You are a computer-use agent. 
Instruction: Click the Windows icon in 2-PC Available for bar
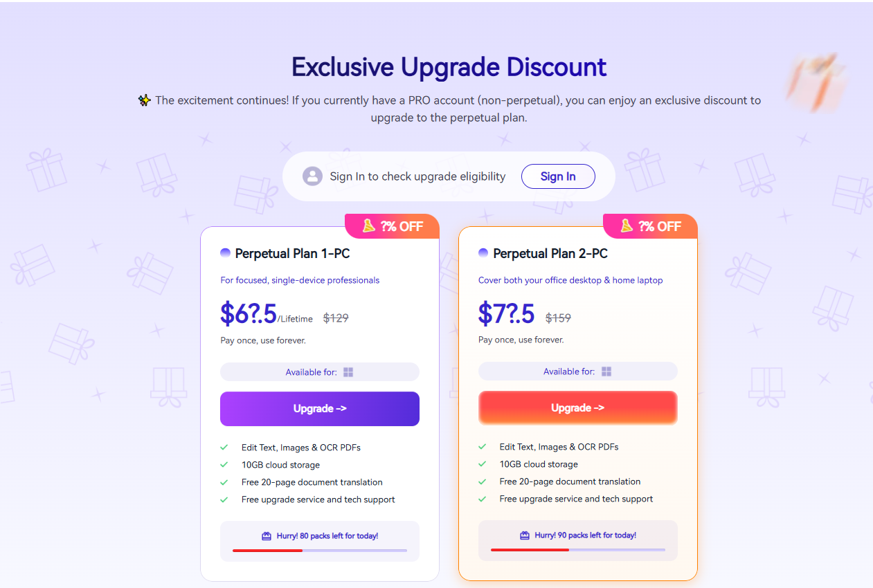pyautogui.click(x=606, y=371)
